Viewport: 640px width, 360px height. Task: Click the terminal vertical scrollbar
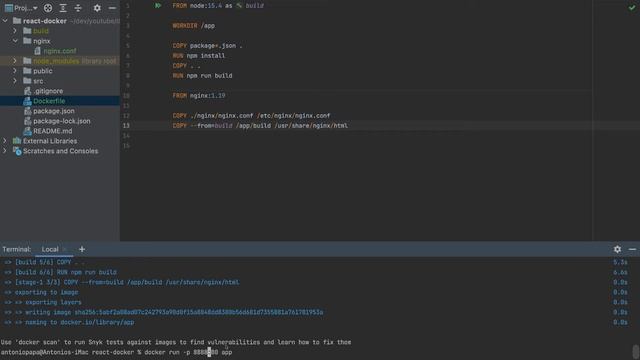(x=636, y=352)
